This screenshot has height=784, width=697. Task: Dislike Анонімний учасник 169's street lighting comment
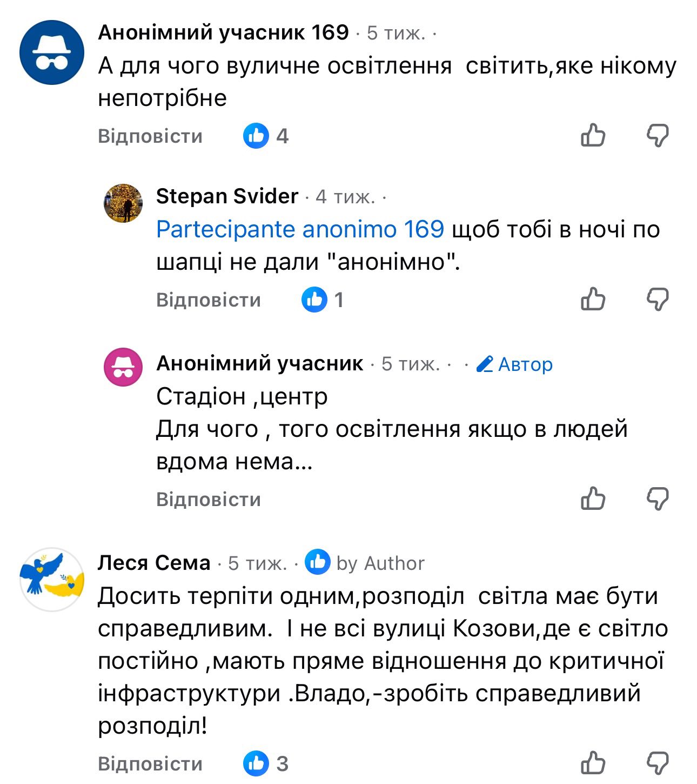coord(658,135)
